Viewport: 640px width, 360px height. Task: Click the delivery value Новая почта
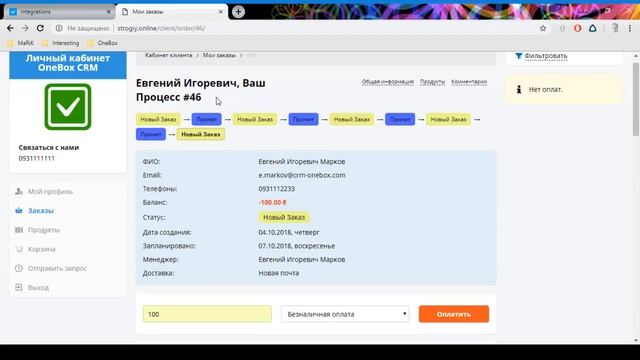pyautogui.click(x=279, y=273)
